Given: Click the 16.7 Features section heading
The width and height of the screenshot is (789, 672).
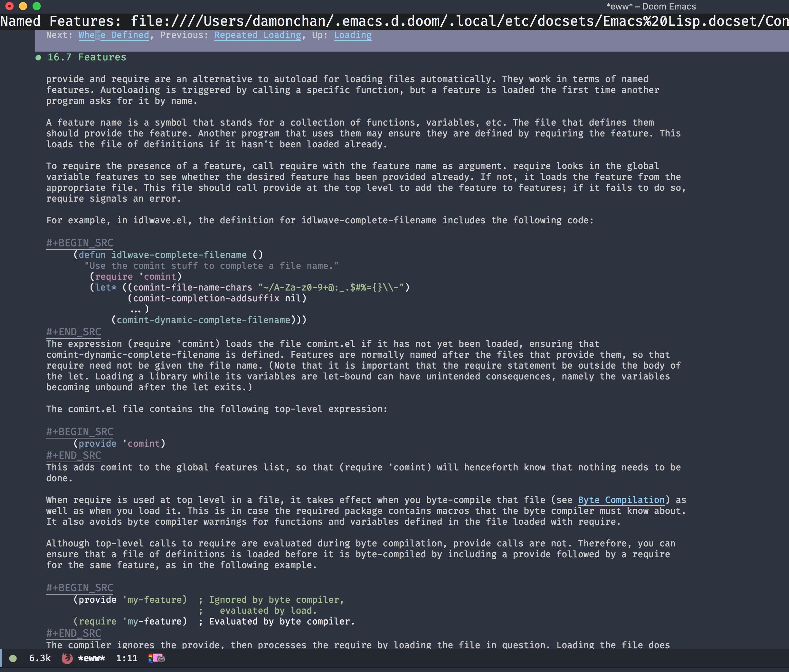Looking at the screenshot, I should [x=86, y=57].
